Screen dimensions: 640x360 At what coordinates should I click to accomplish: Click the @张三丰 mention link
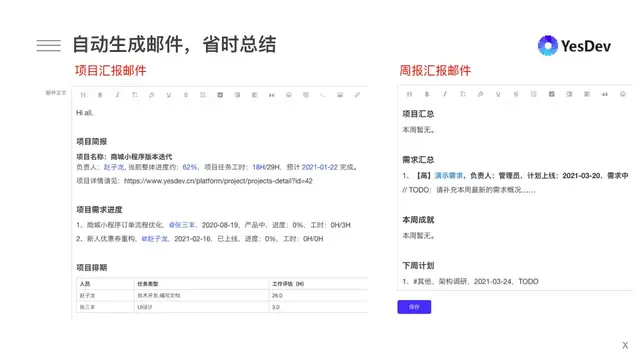tap(182, 225)
